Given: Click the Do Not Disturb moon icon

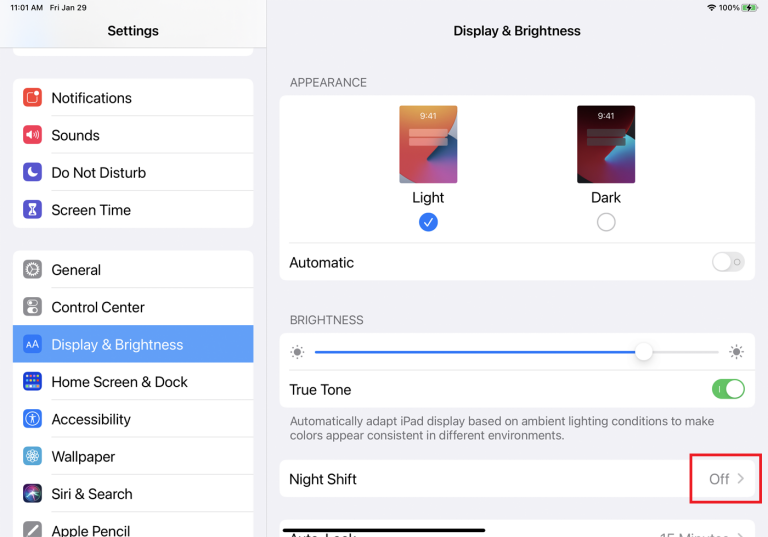Looking at the screenshot, I should (32, 172).
